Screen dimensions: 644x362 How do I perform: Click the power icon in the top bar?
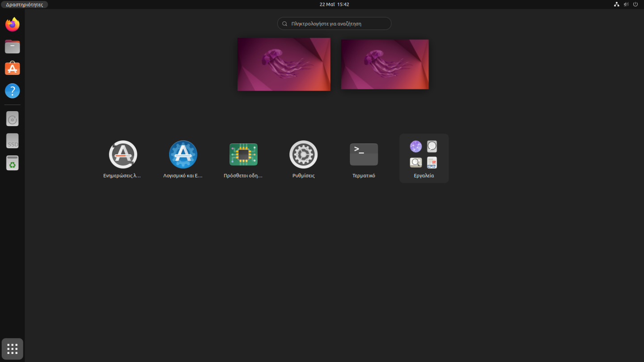[636, 4]
